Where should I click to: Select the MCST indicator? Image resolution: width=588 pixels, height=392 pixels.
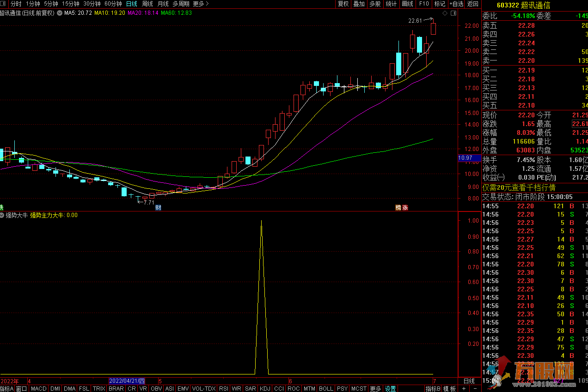coord(359,389)
